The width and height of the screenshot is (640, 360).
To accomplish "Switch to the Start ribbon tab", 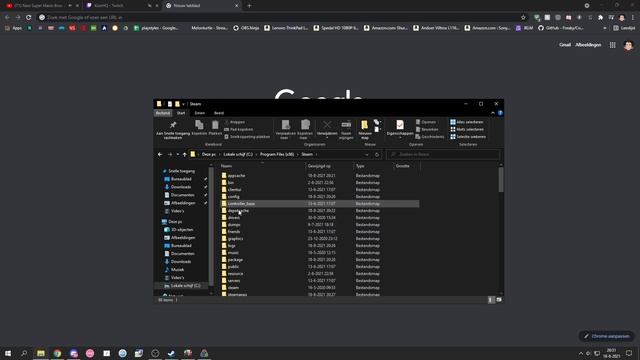I will [181, 113].
